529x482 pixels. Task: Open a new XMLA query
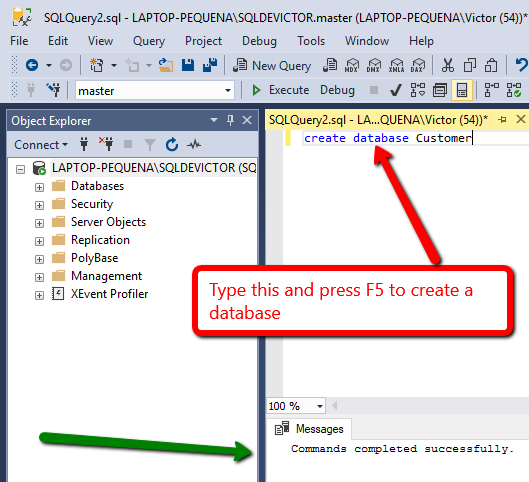tap(396, 65)
